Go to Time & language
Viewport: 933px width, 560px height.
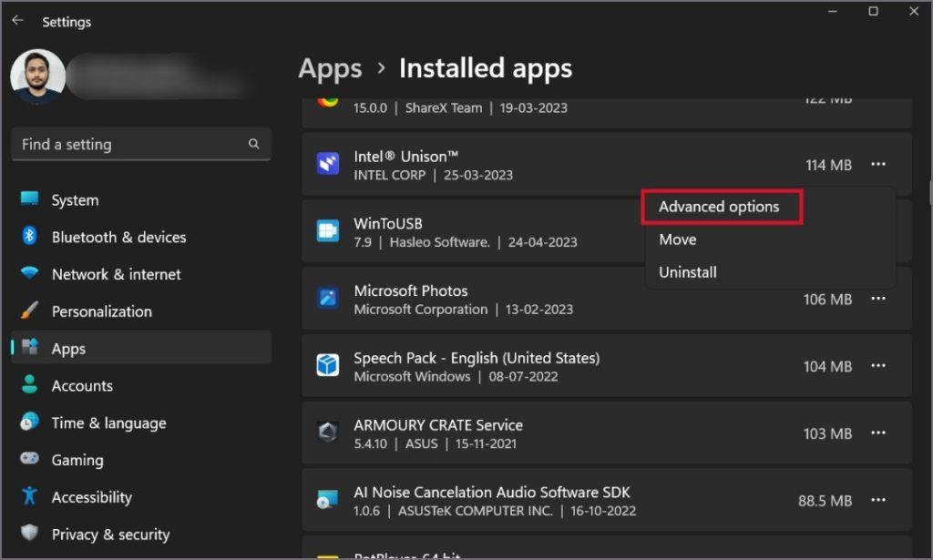tap(141, 423)
